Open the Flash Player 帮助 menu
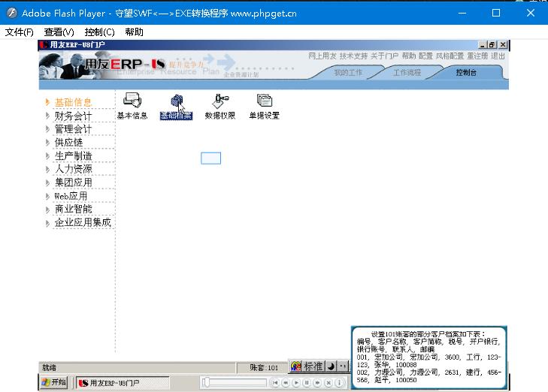 (x=135, y=32)
